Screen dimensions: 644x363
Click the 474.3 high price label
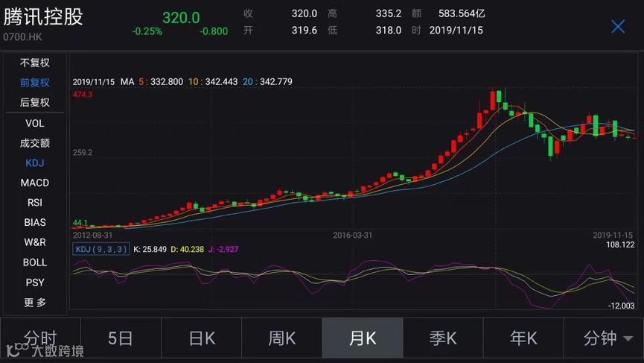(x=83, y=95)
